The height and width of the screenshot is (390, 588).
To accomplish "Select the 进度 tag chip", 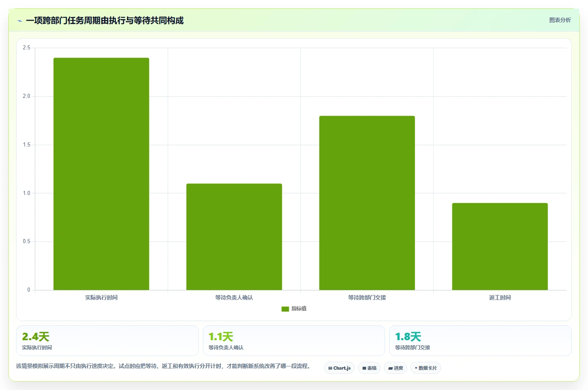I will click(x=395, y=368).
